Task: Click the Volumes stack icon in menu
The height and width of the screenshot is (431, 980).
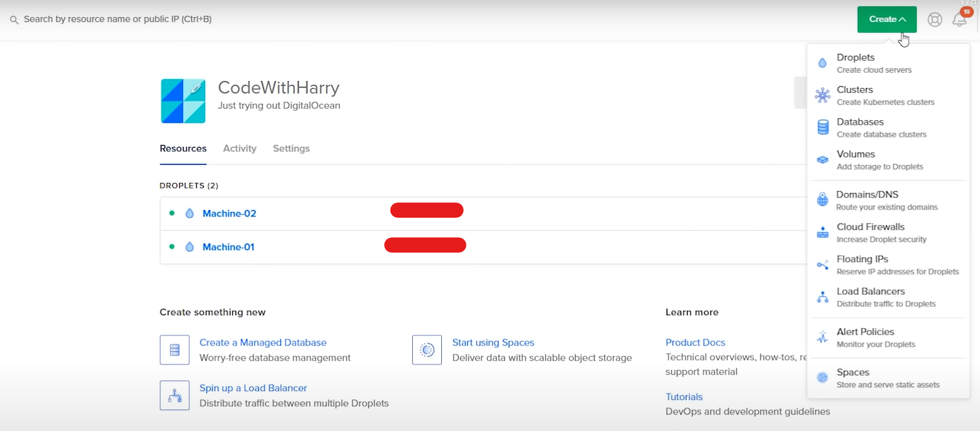Action: (x=822, y=160)
